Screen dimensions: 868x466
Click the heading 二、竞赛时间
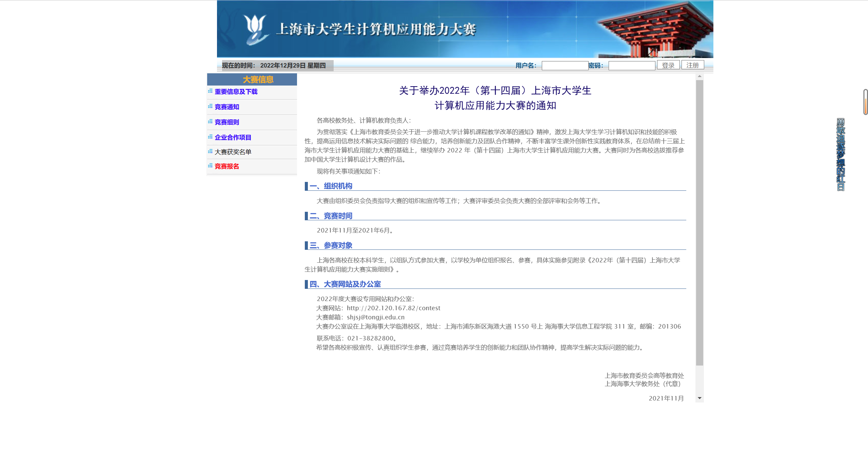(331, 216)
